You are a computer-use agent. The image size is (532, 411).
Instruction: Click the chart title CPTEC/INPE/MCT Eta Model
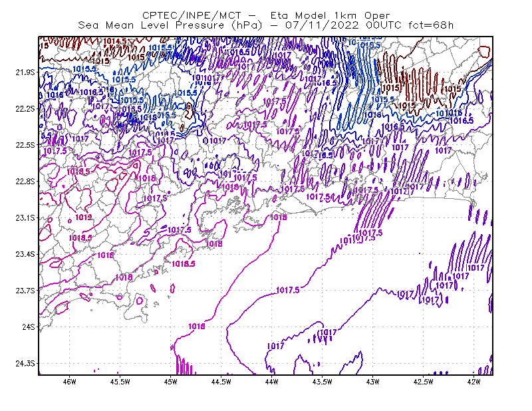point(266,15)
